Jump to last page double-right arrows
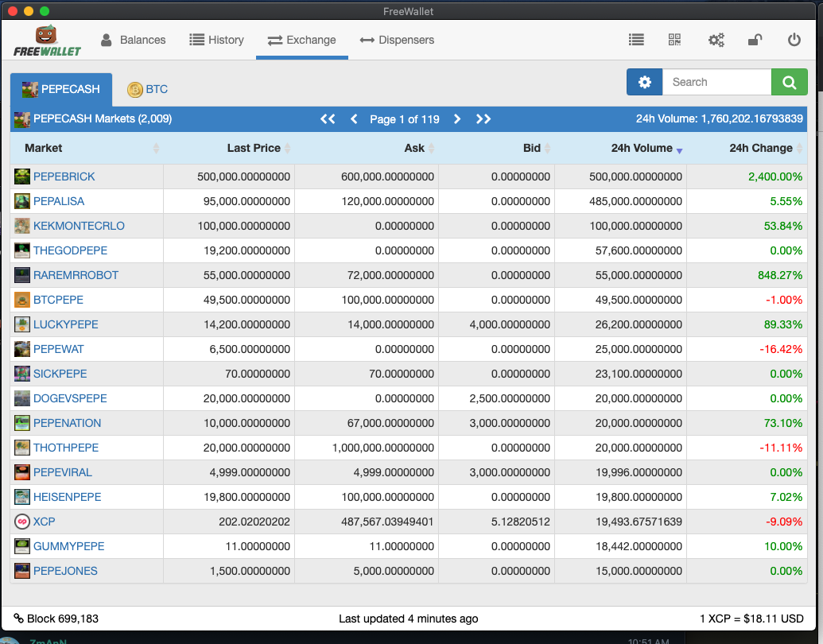The image size is (823, 644). click(483, 119)
